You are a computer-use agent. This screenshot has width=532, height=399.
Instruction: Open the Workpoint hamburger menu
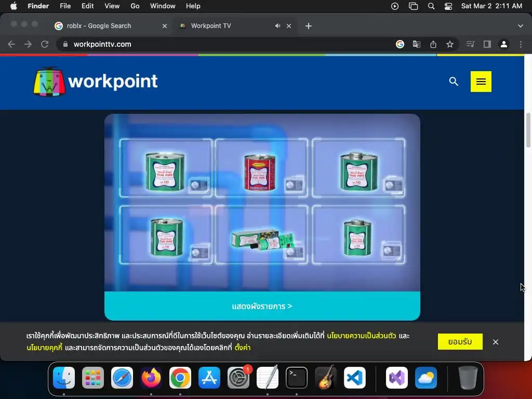tap(481, 82)
